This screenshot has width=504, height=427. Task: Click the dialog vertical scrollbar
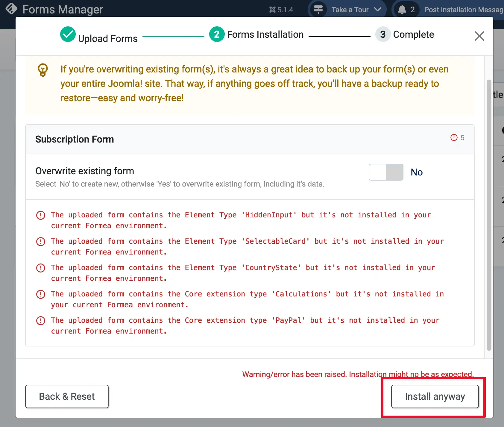pyautogui.click(x=489, y=215)
